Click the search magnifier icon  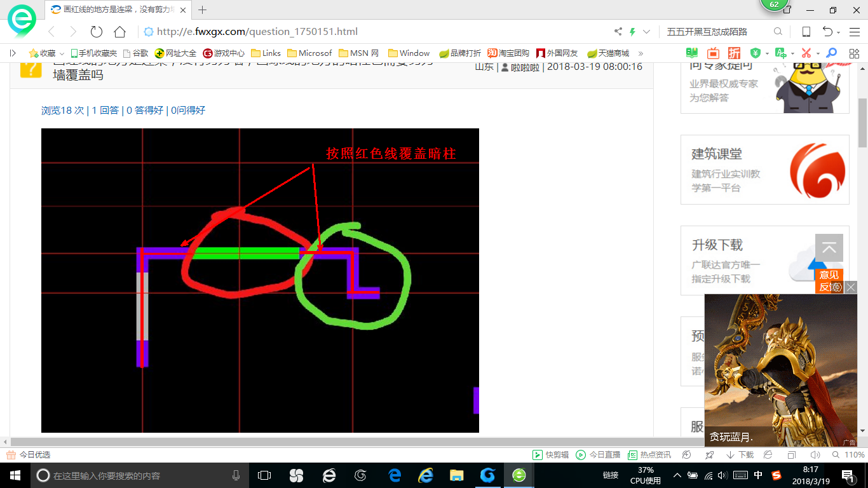pos(778,32)
